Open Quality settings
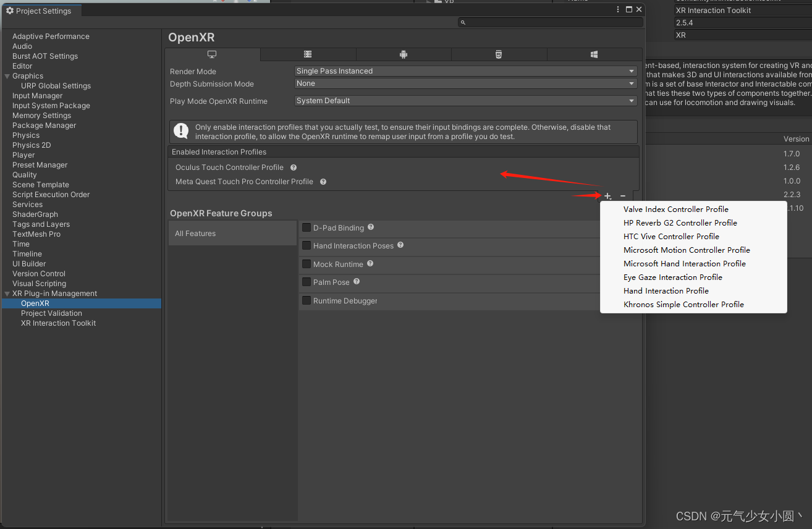The image size is (812, 529). click(x=25, y=175)
